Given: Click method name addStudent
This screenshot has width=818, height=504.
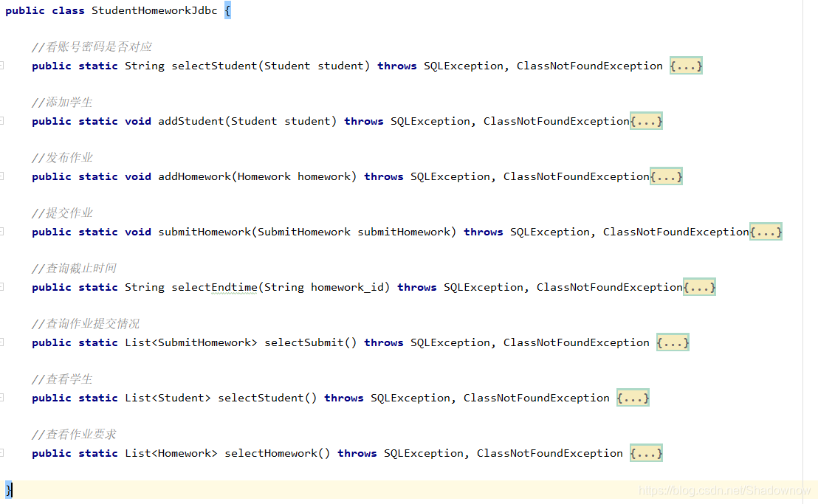Looking at the screenshot, I should pos(191,121).
